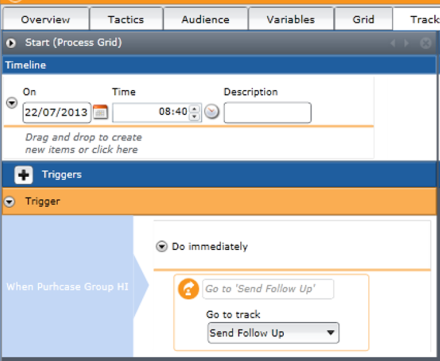The image size is (440, 361).
Task: Open the clock time picker icon
Action: (212, 112)
